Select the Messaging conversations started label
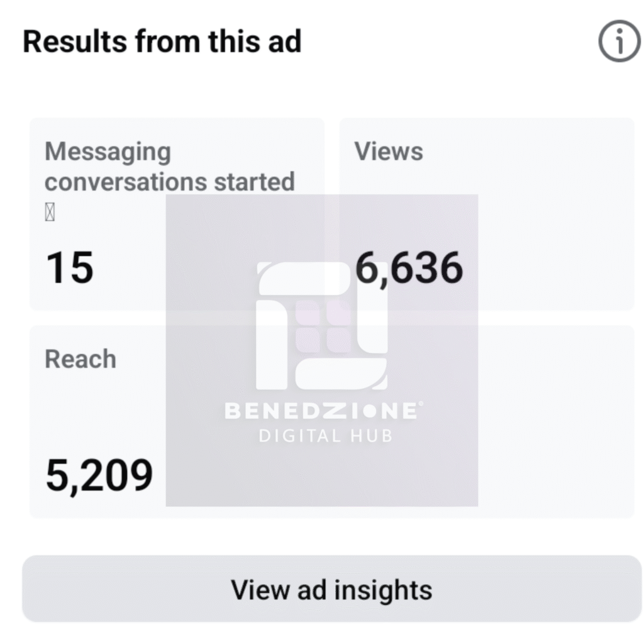 coord(169,167)
